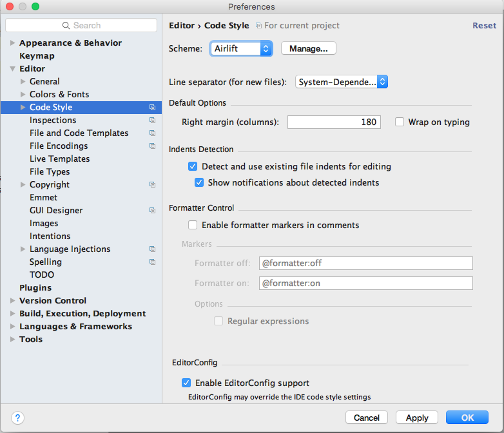Enable Wrap on typing checkbox
This screenshot has height=433, width=504.
400,122
